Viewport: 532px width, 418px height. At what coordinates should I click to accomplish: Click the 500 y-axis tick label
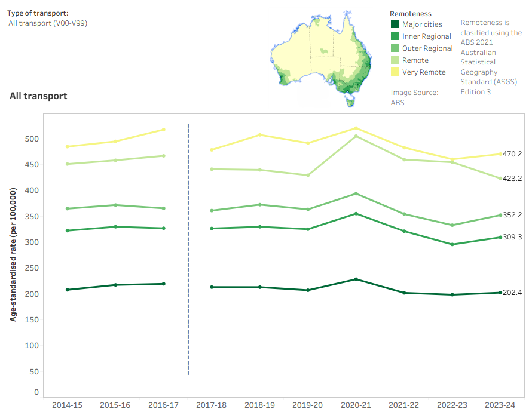(x=32, y=139)
